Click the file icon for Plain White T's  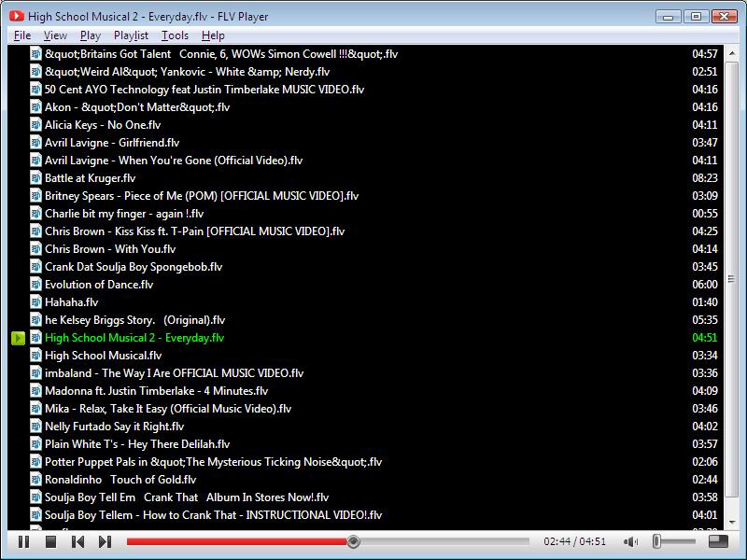tap(35, 444)
